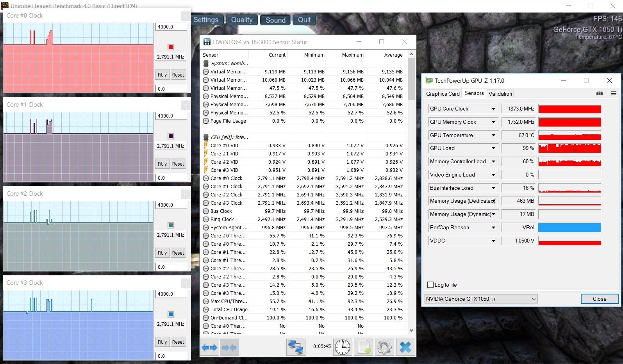Screen dimensions: 623x364
Task: Open the Heaven Benchmark Quality menu
Action: click(242, 20)
